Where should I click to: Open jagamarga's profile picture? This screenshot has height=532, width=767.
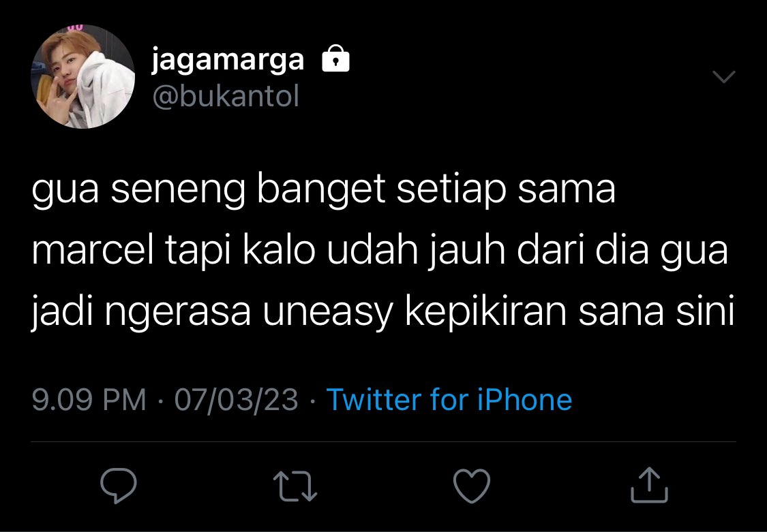tap(82, 77)
